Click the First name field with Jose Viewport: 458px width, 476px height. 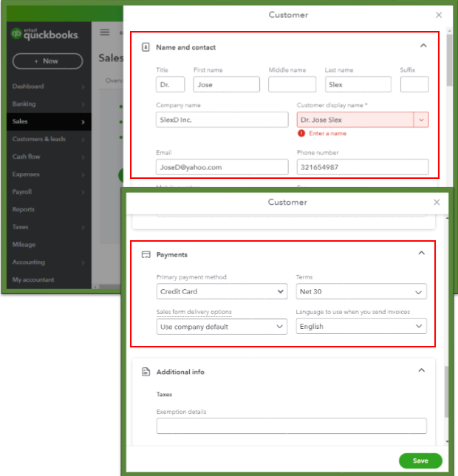pos(226,84)
